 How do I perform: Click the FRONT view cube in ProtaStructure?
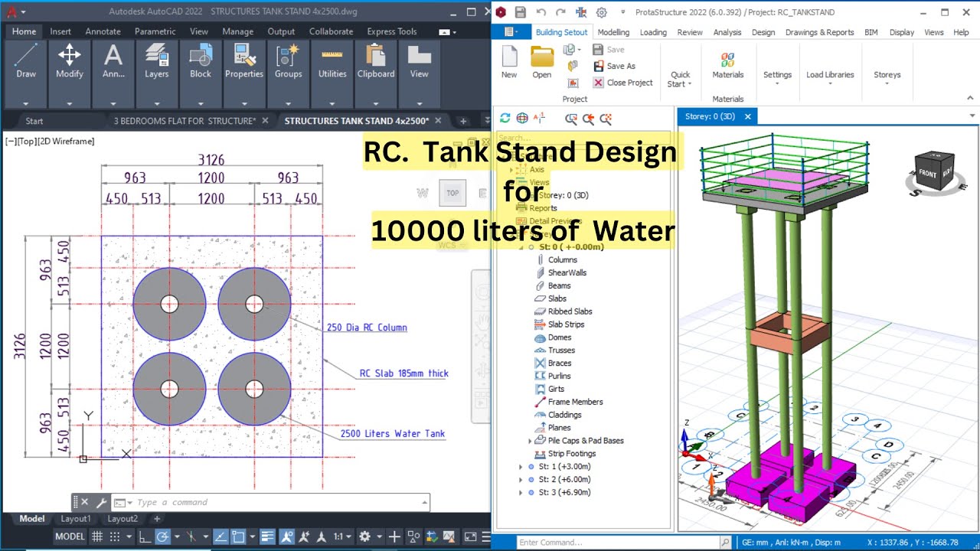click(927, 174)
